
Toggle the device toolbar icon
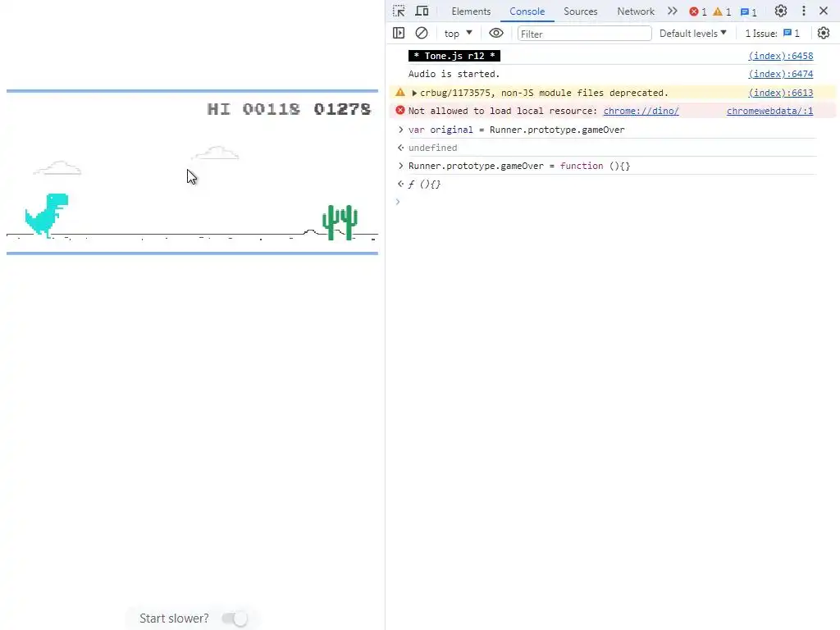pos(422,11)
